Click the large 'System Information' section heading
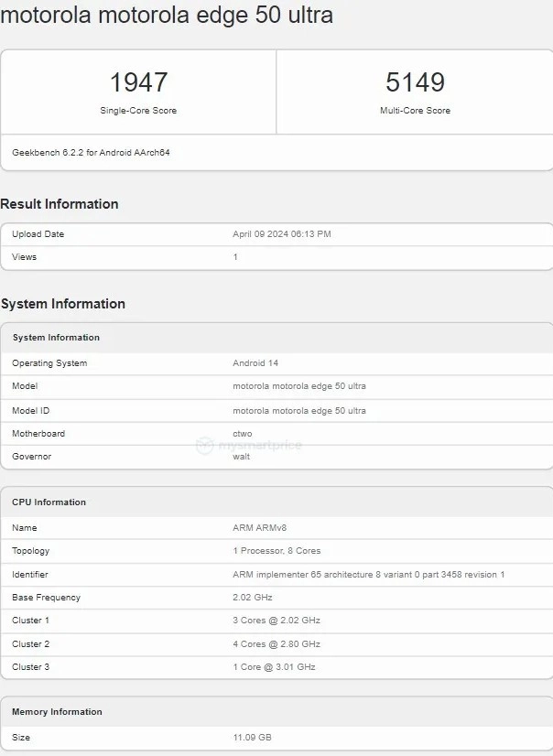 click(63, 304)
